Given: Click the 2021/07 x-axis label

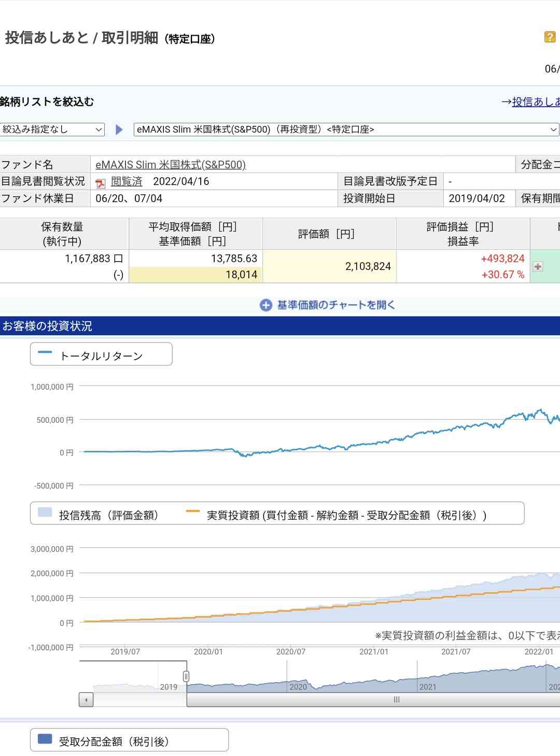Looking at the screenshot, I should click(456, 652).
